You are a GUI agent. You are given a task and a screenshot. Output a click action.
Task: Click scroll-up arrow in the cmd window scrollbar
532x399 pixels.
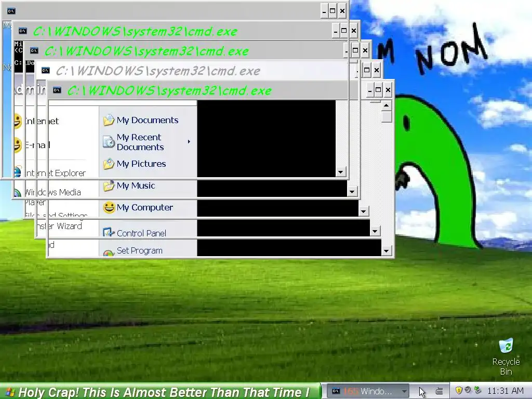pos(386,105)
